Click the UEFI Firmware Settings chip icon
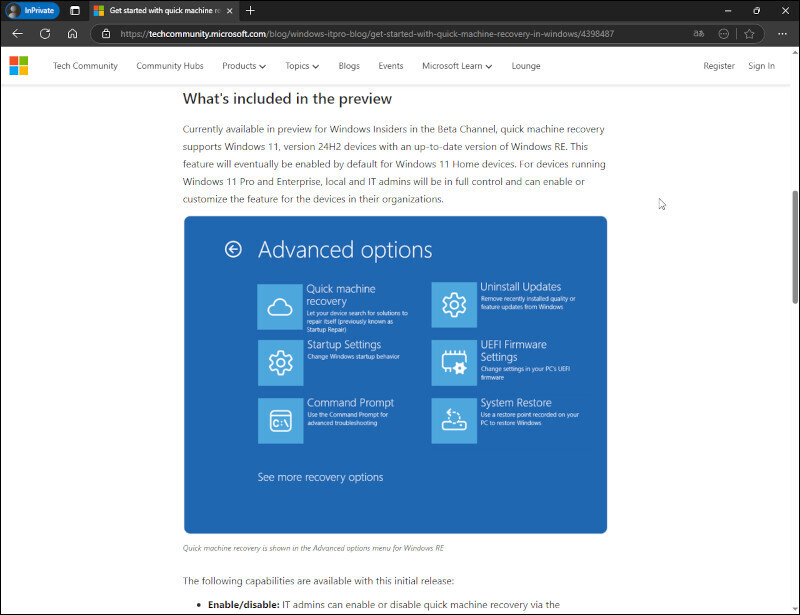Image resolution: width=800 pixels, height=615 pixels. click(x=454, y=363)
